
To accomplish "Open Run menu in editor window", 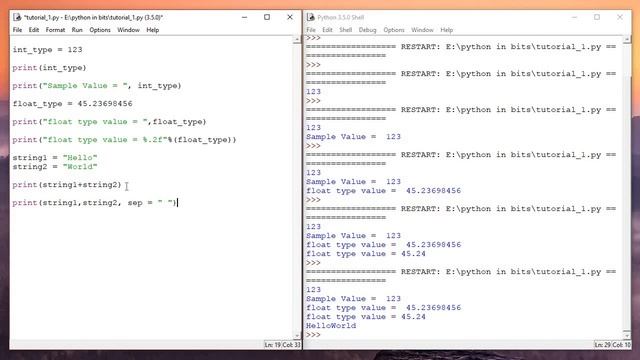I will (77, 30).
